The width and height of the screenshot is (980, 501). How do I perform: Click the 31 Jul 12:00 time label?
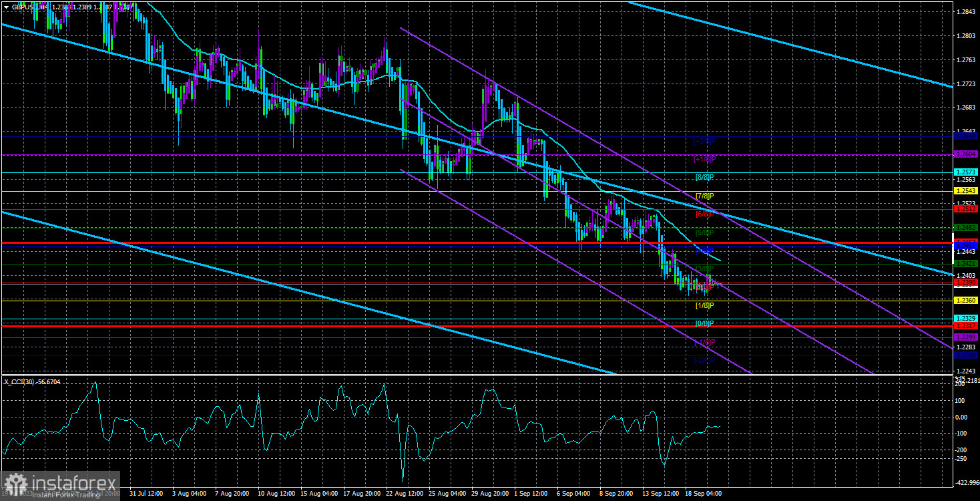[x=145, y=494]
